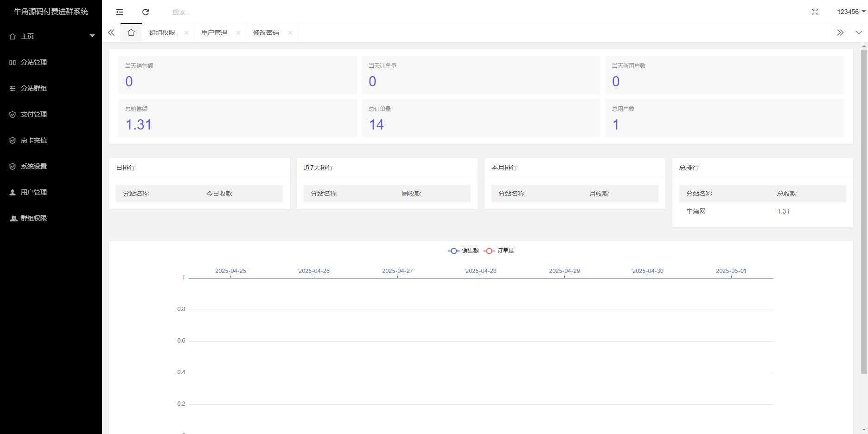
Task: Open 群组权限 in the sidebar
Action: coord(51,218)
